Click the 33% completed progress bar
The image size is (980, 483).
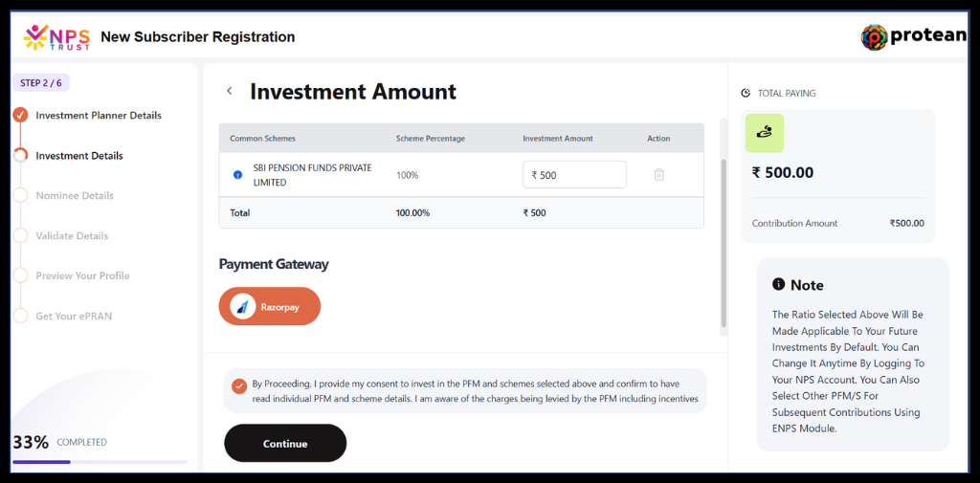pos(100,462)
